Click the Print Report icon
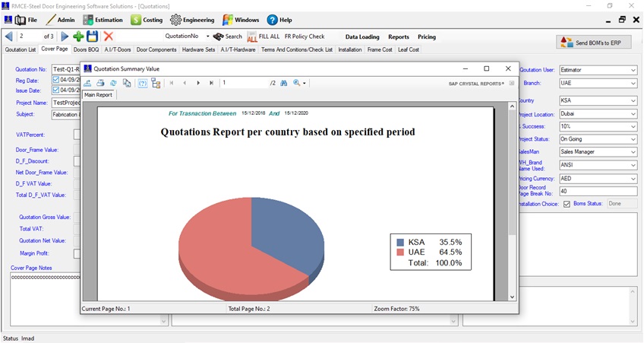This screenshot has width=644, height=343. [x=100, y=83]
